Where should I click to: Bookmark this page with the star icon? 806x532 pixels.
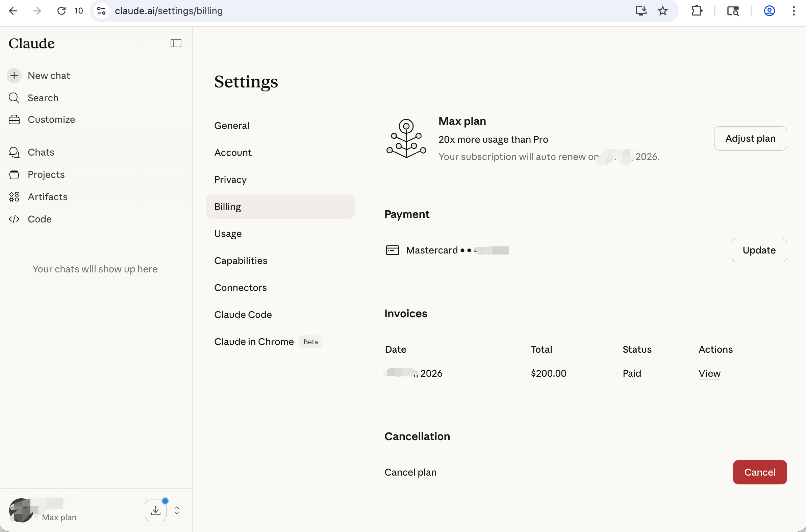point(662,11)
